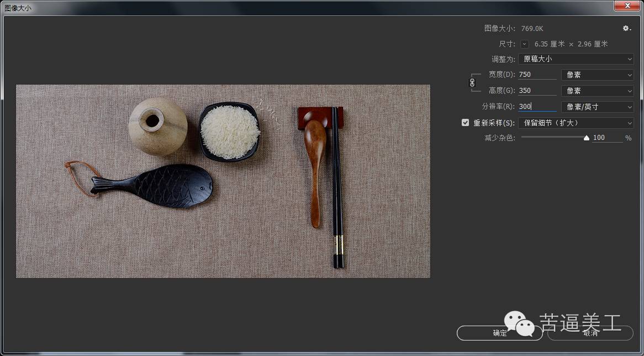This screenshot has width=644, height=356.
Task: Expand the 调整为 原稿大小 dropdown
Action: click(x=576, y=59)
